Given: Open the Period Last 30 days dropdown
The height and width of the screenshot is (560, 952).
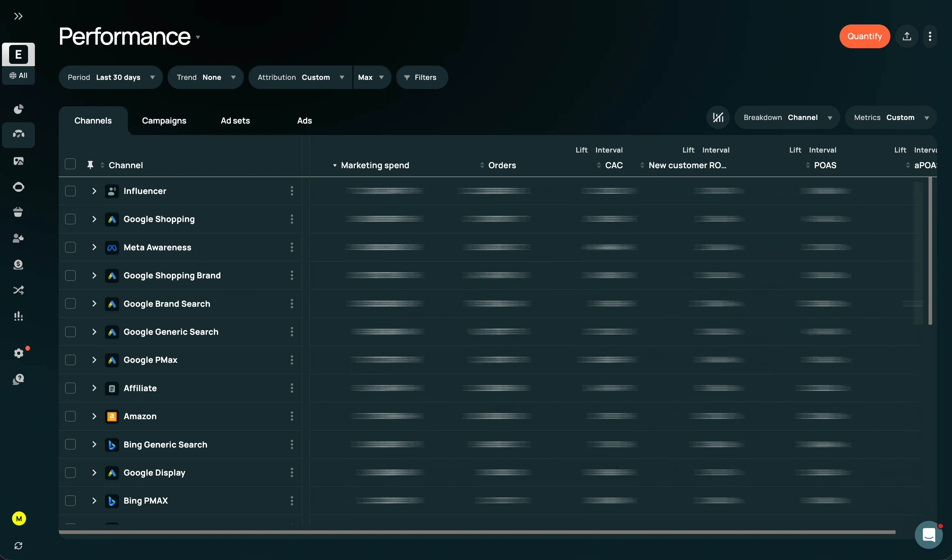Looking at the screenshot, I should tap(111, 77).
